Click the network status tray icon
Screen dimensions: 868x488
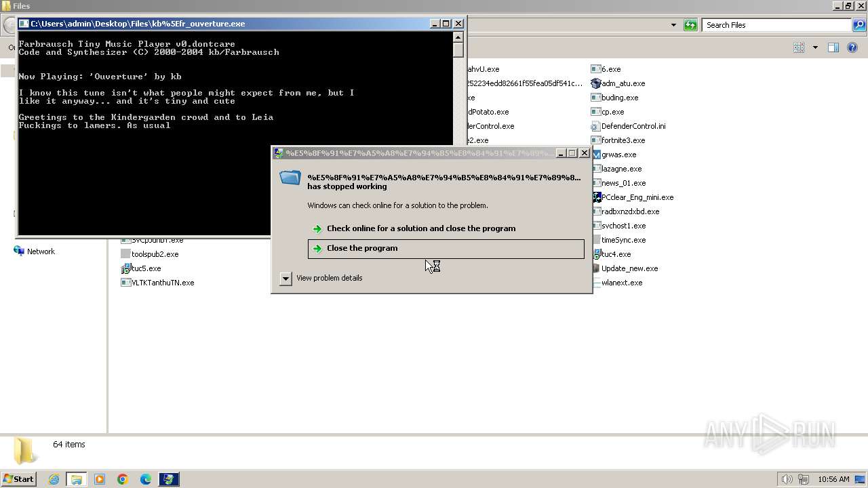click(x=803, y=479)
